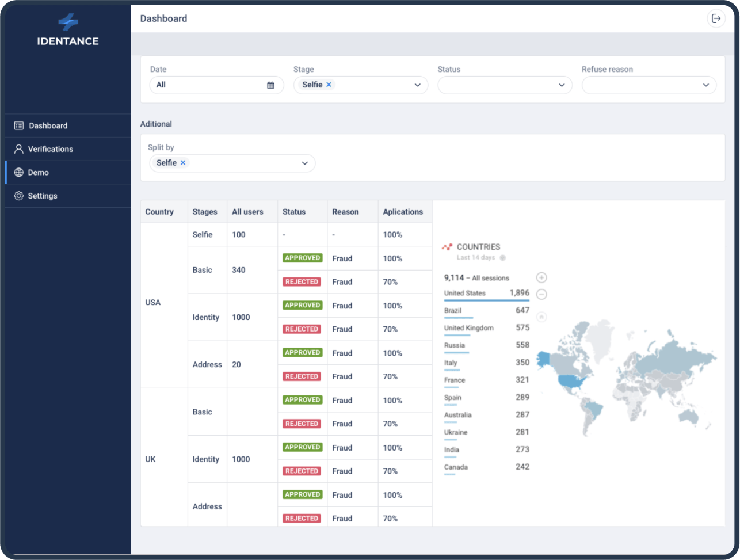Expand the Stage dropdown
This screenshot has width=740, height=560.
[x=418, y=85]
